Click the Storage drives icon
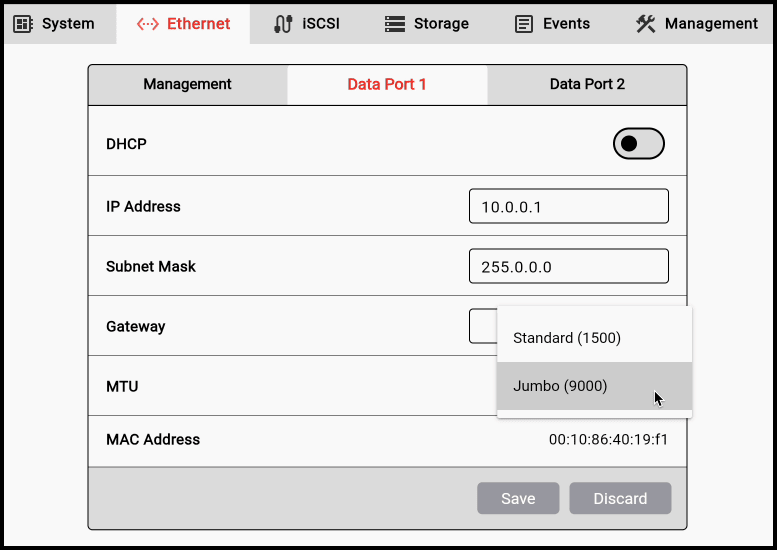 (x=395, y=24)
